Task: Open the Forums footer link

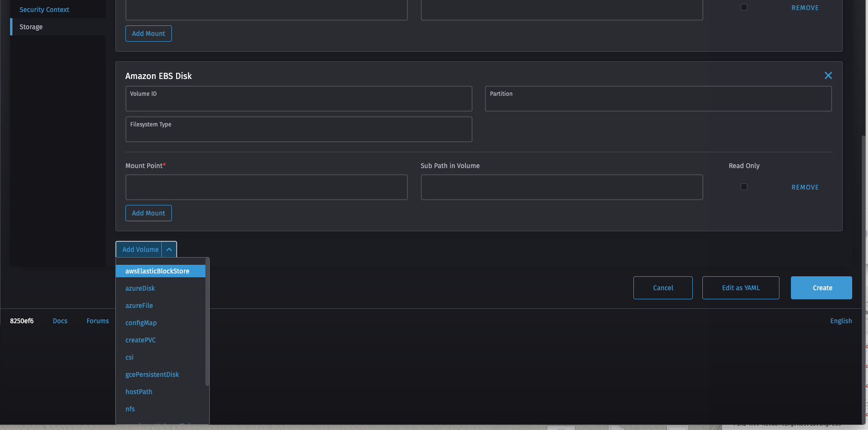Action: coord(98,321)
